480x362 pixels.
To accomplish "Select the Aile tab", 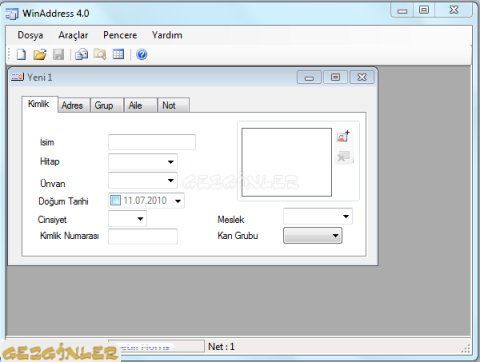I will point(136,105).
